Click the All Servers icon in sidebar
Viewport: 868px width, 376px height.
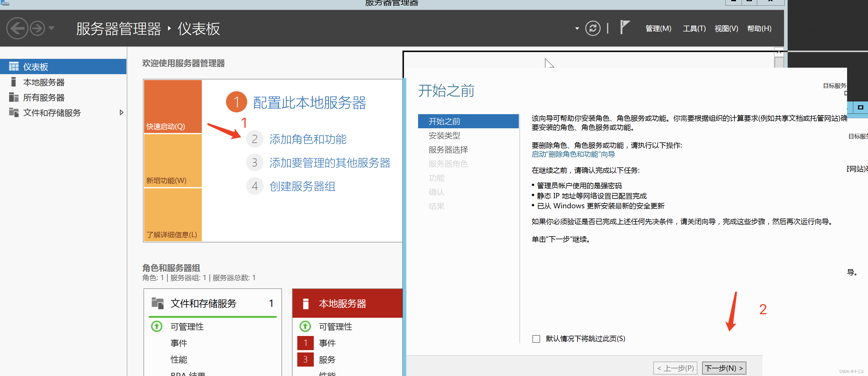click(14, 98)
